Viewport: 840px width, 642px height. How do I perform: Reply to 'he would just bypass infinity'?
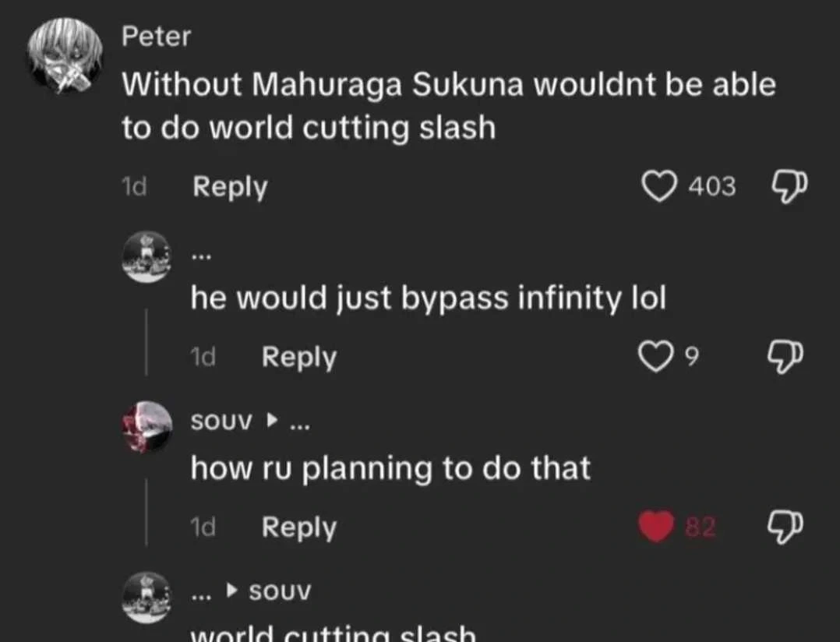[299, 357]
